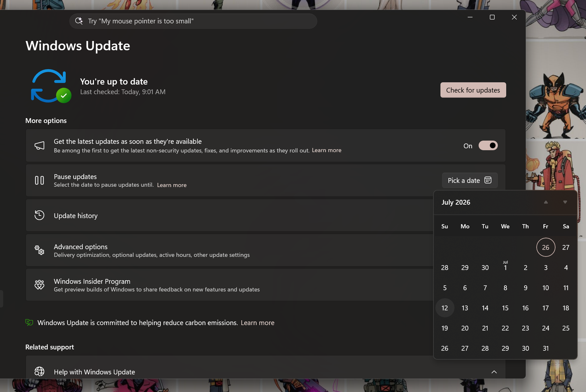586x392 pixels.
Task: Pick date 20 in the calendar
Action: [x=465, y=328]
